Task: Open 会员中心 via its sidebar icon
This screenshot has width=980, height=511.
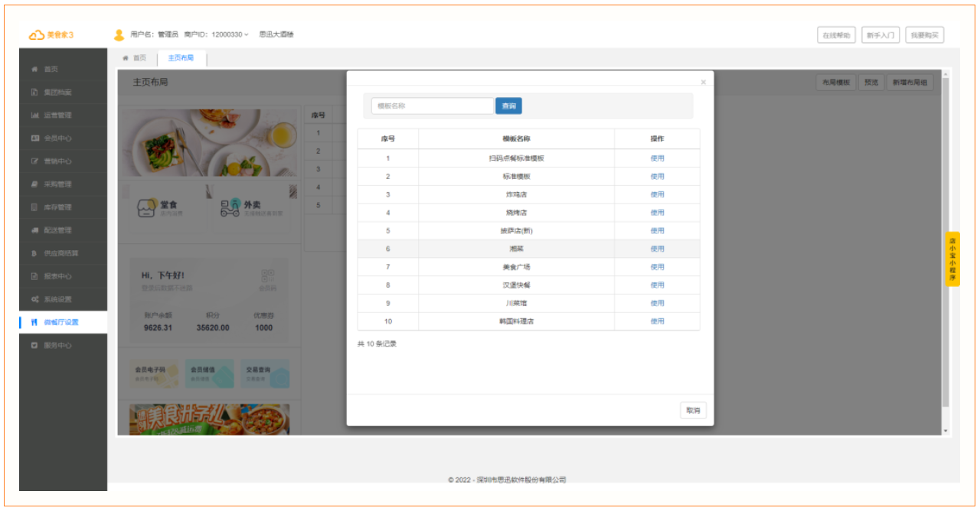Action: [33, 138]
